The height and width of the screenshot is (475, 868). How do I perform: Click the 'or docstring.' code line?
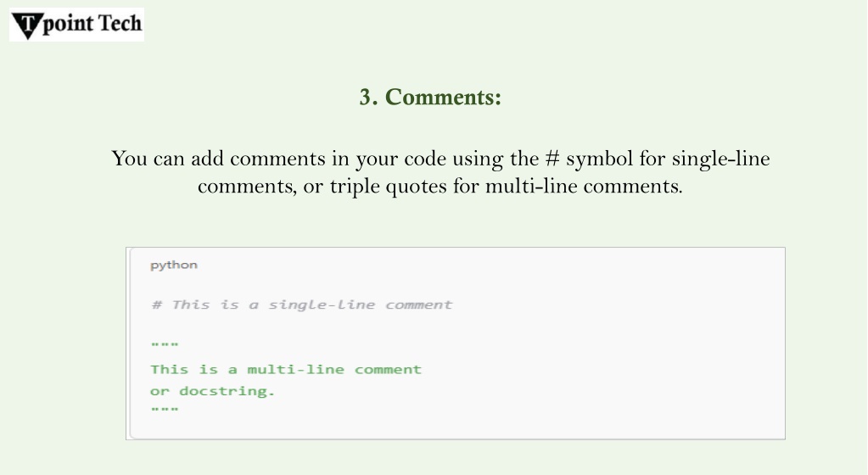(x=213, y=391)
